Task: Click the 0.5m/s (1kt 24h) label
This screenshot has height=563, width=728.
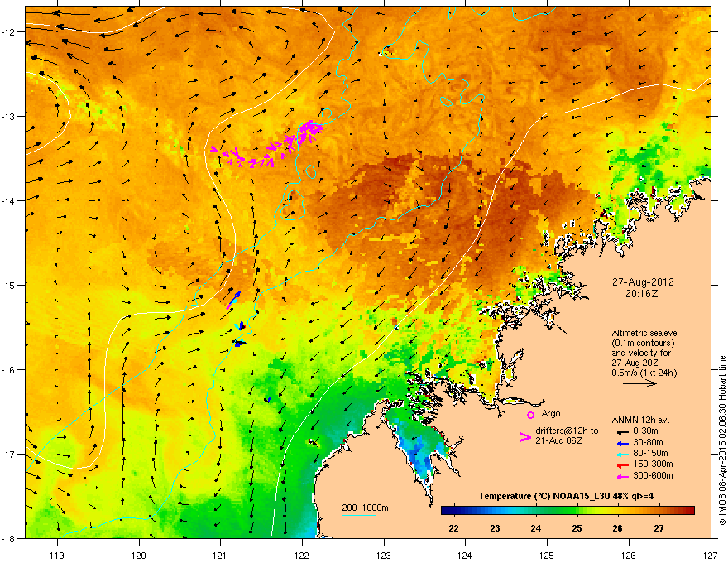Action: tap(644, 373)
